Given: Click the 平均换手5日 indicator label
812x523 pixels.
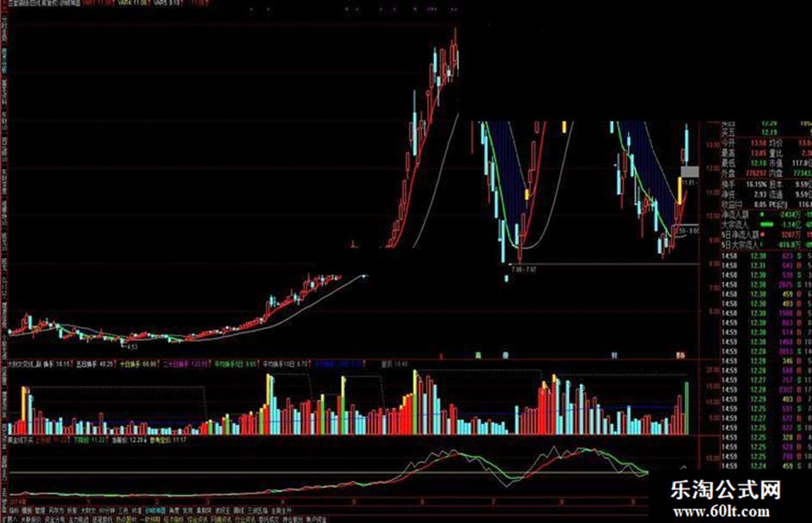Looking at the screenshot, I should tap(235, 364).
